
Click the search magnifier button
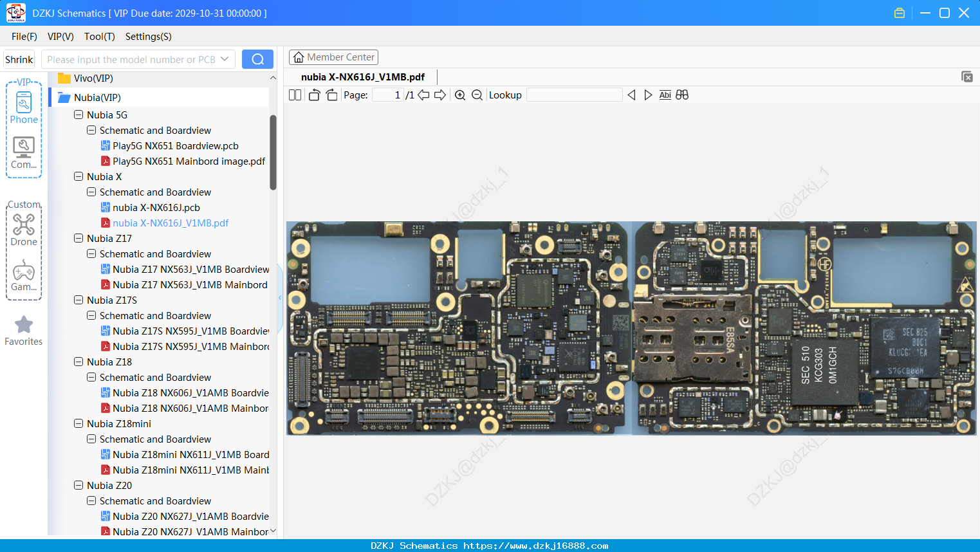(257, 59)
